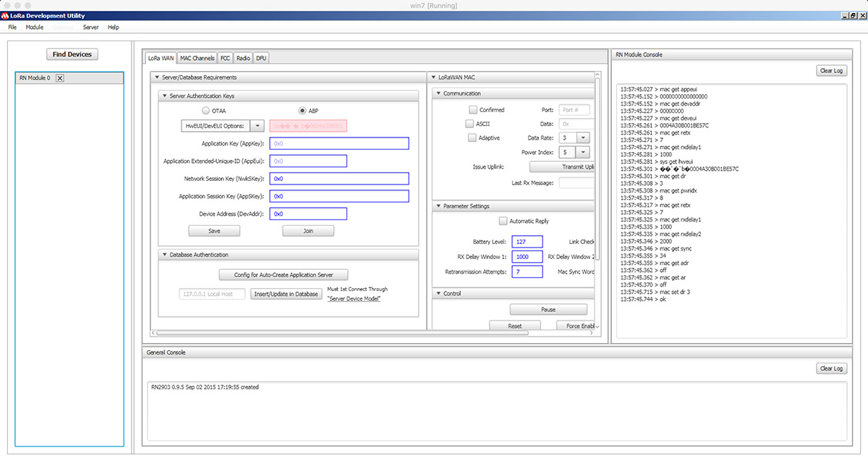Toggle the Automatic Reply checkbox
Image resolution: width=868 pixels, height=461 pixels.
(x=503, y=221)
